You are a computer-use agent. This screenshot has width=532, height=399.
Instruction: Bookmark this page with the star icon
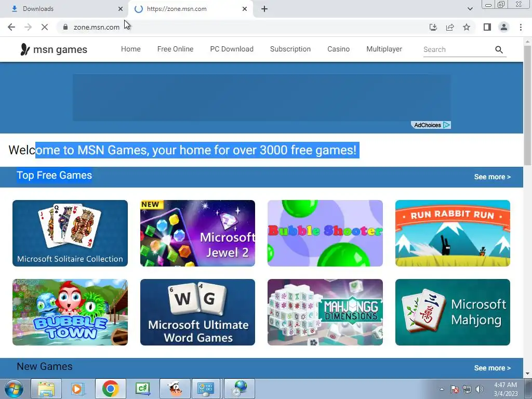coord(467,27)
